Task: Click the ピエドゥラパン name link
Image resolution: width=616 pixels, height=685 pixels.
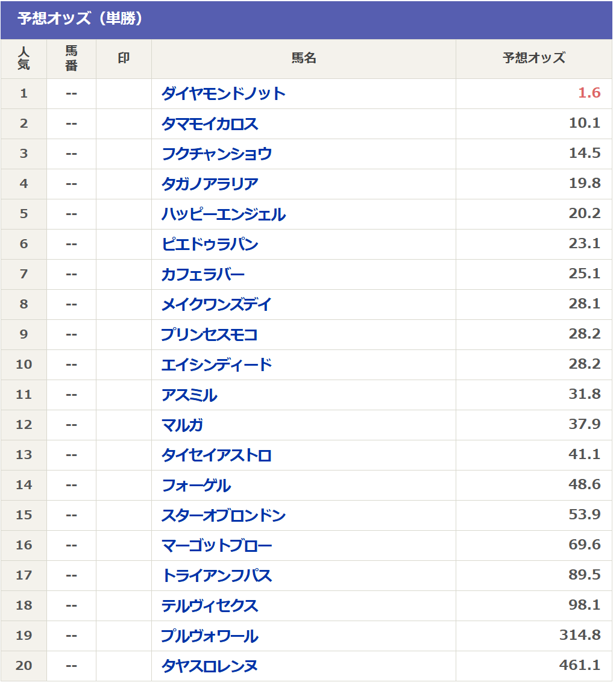Action: point(210,244)
